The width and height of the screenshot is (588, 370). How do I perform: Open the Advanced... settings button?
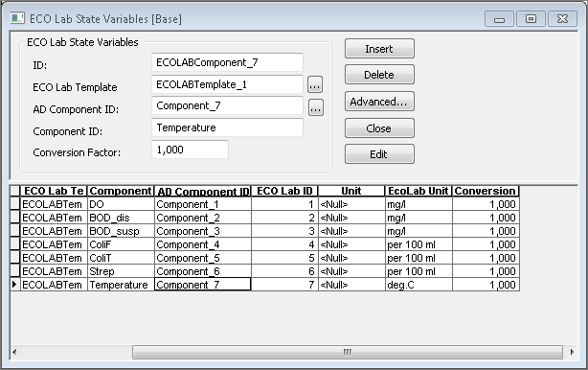pyautogui.click(x=379, y=102)
